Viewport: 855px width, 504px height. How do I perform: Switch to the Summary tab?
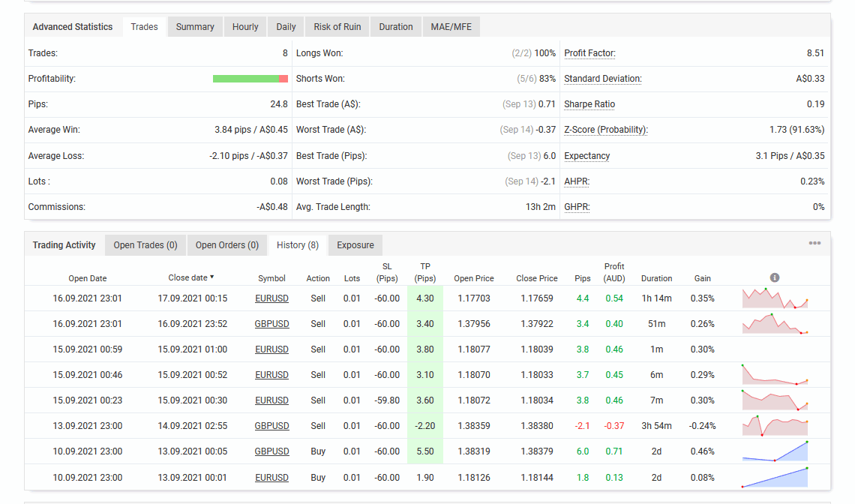pos(195,27)
